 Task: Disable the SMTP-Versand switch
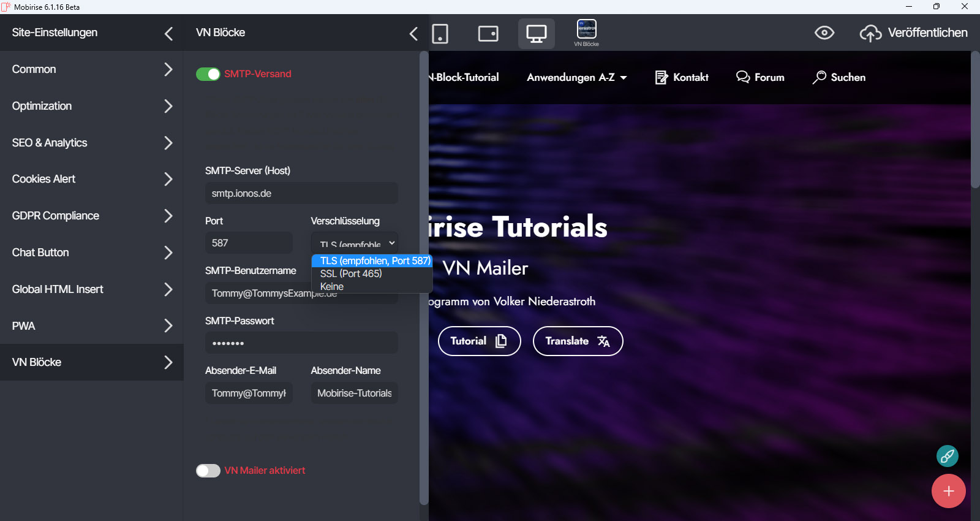(208, 74)
